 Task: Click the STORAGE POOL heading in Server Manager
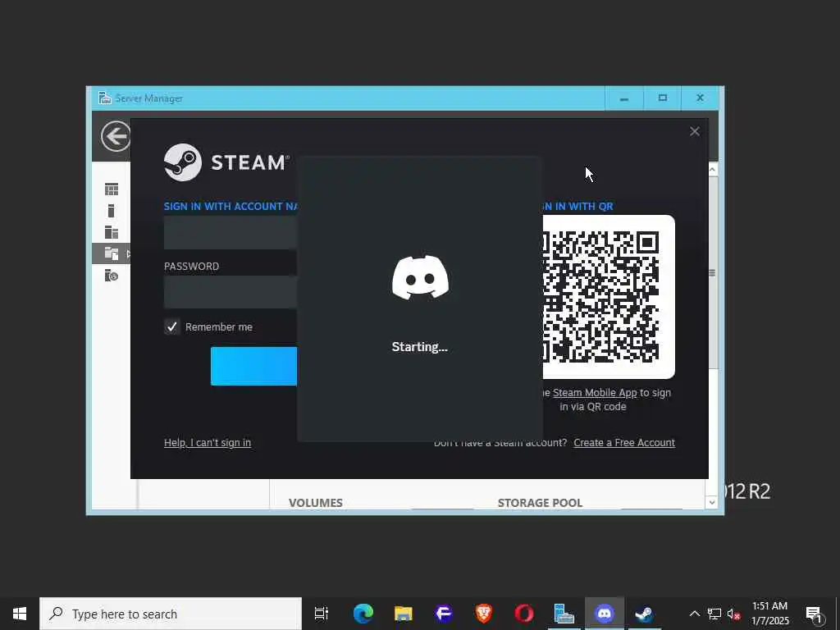(x=540, y=503)
